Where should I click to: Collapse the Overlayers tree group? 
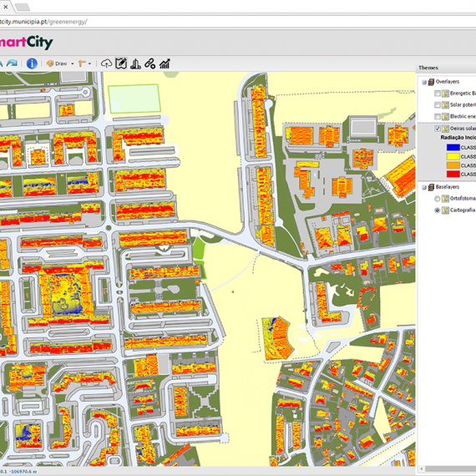click(424, 83)
